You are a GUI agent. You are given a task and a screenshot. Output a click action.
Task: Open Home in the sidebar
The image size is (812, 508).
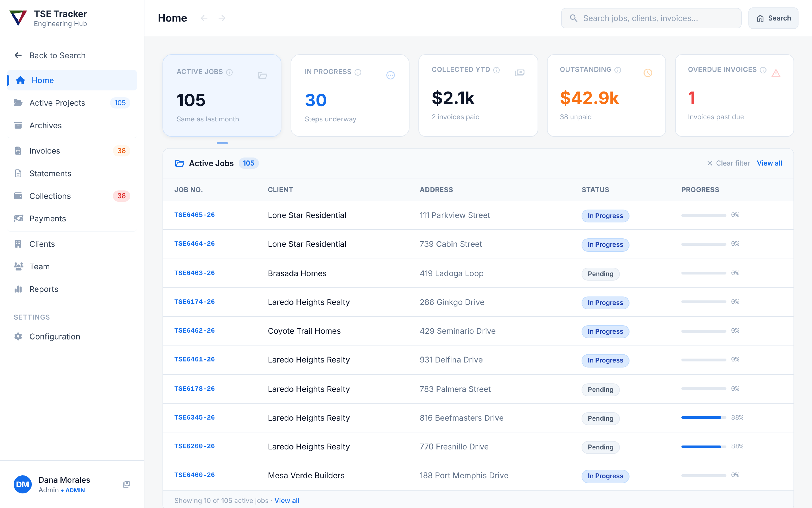click(72, 80)
